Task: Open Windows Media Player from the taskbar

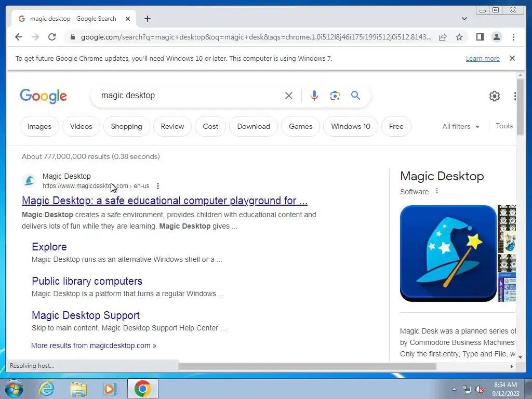Action: (x=110, y=389)
